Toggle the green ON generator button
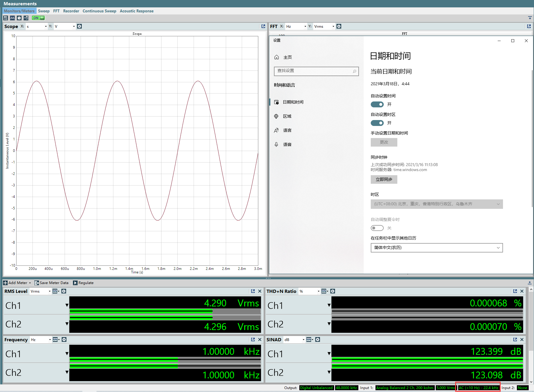This screenshot has width=534, height=392. [38, 18]
